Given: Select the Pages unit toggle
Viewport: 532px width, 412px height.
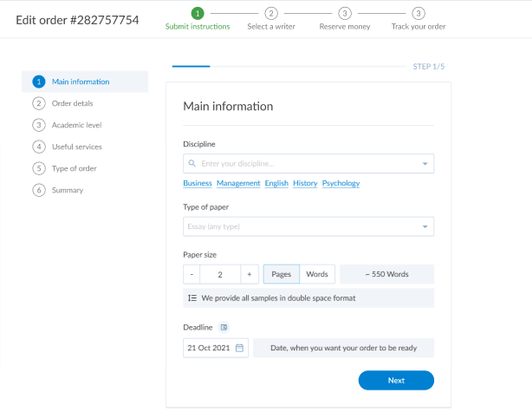Looking at the screenshot, I should (x=281, y=274).
